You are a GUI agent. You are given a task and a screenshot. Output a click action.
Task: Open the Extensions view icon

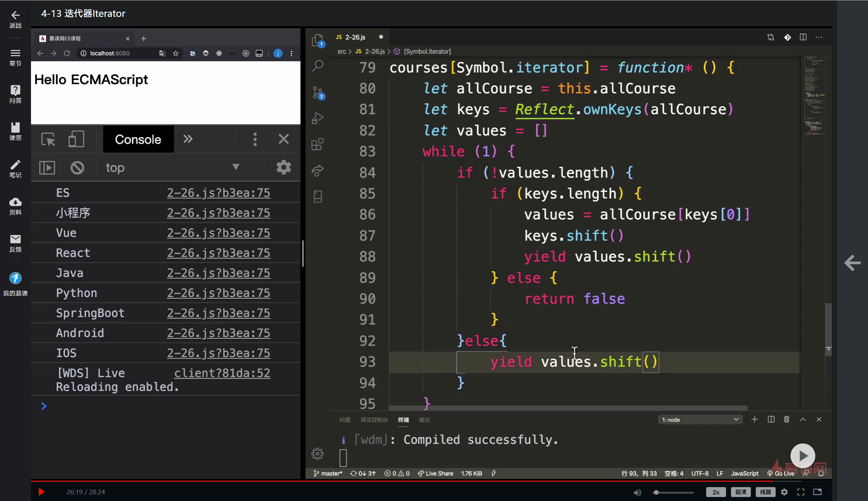318,144
